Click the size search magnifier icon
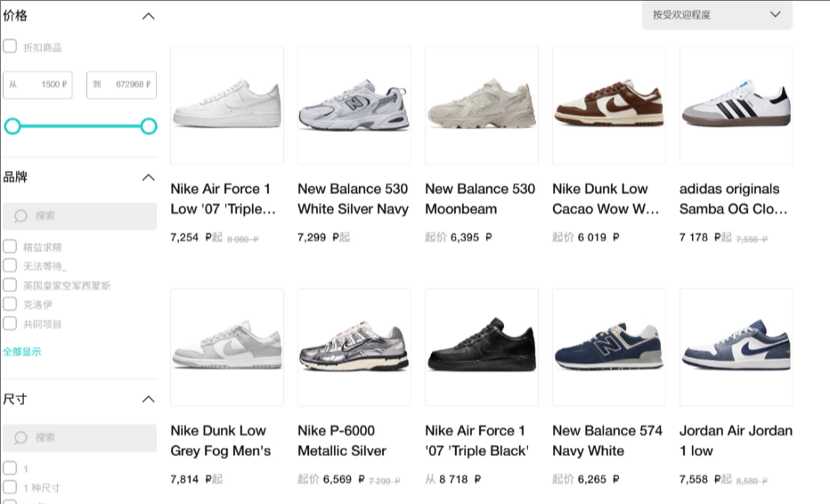Viewport: 830px width, 504px height. click(x=20, y=438)
